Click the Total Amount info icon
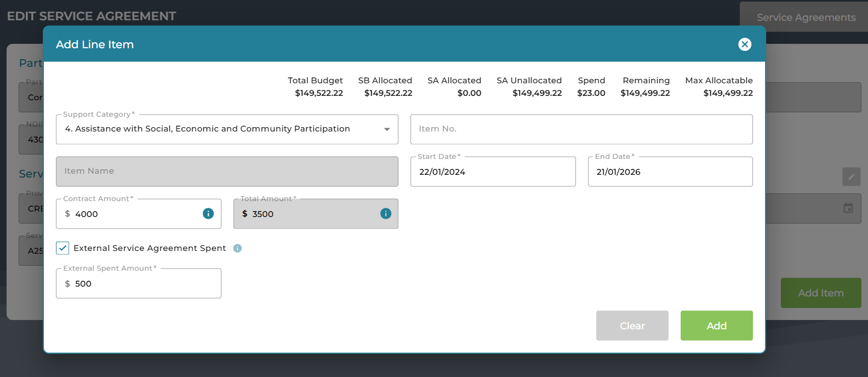This screenshot has height=377, width=868. 386,214
